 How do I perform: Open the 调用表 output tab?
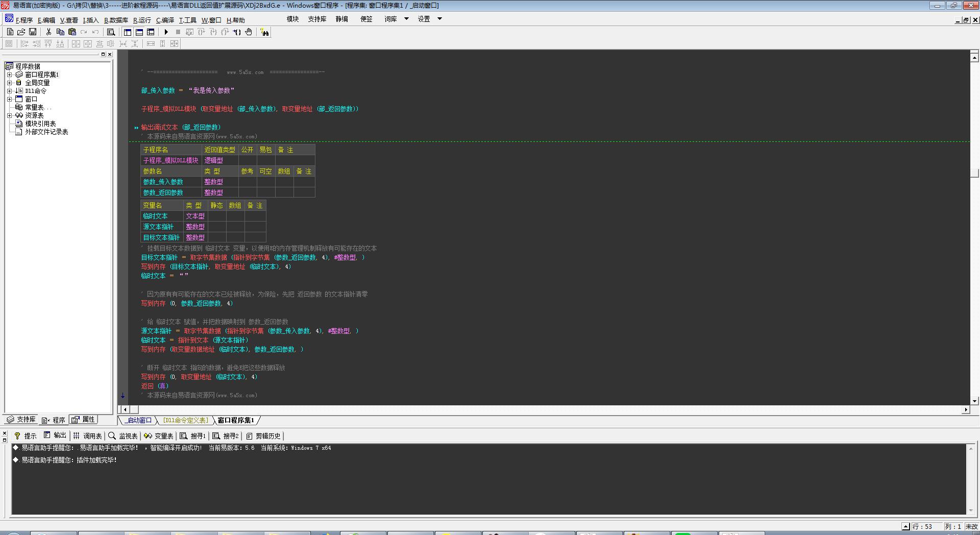87,436
